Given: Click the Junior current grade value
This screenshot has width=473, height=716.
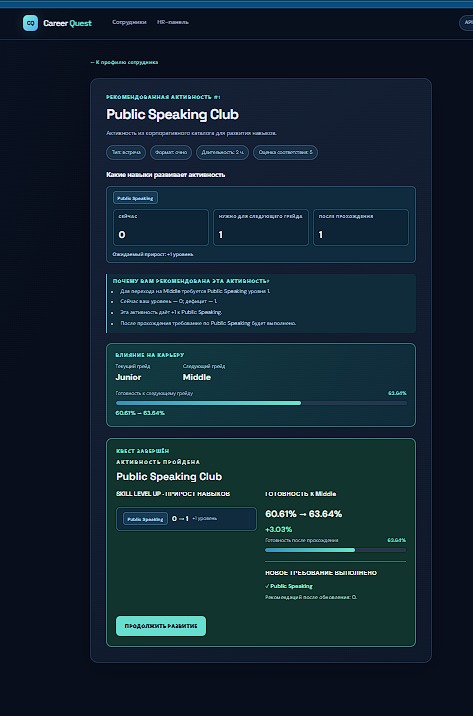Looking at the screenshot, I should tap(128, 377).
